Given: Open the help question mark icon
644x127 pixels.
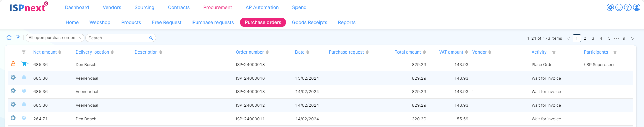Looking at the screenshot, I should pos(628,7).
